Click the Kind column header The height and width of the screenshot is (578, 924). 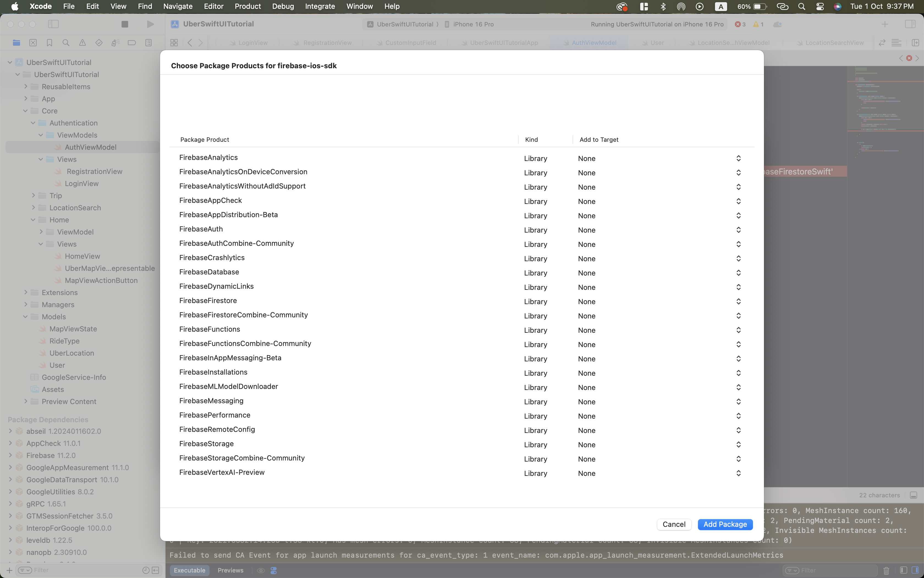tap(532, 140)
